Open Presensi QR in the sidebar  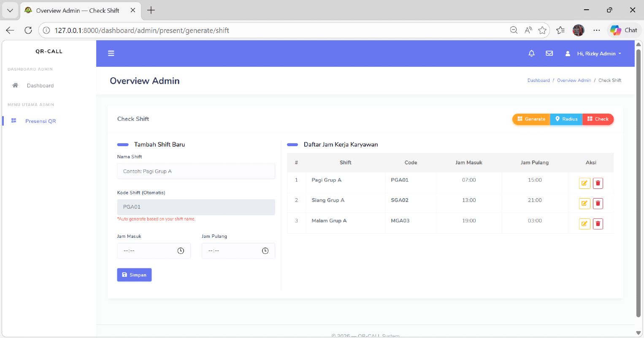41,121
